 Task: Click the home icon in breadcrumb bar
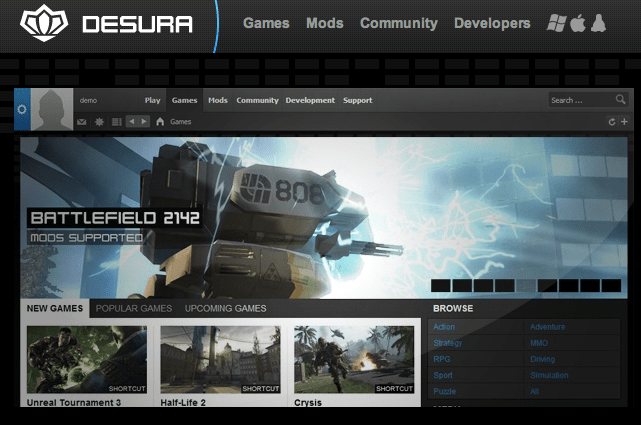(x=160, y=121)
